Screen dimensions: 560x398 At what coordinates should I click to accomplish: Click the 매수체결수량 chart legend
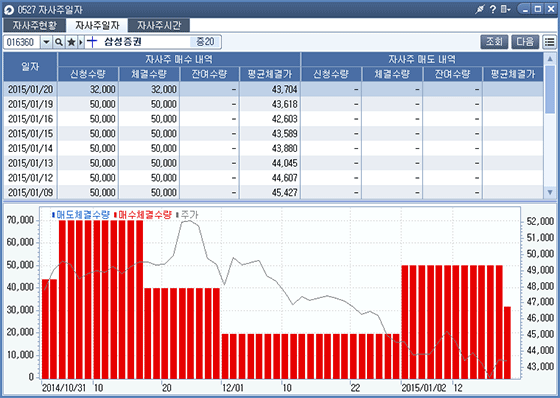[x=143, y=215]
